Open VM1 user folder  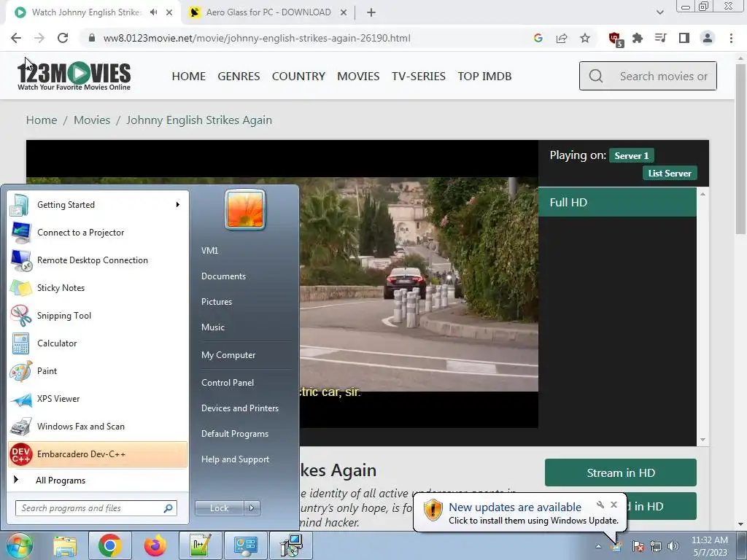[x=209, y=251]
